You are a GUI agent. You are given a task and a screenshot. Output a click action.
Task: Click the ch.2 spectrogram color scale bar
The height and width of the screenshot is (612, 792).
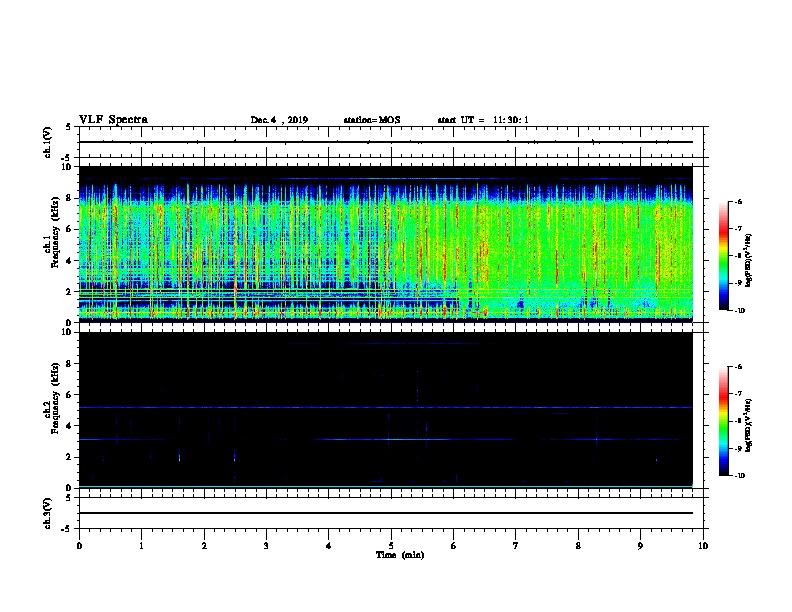pos(723,421)
